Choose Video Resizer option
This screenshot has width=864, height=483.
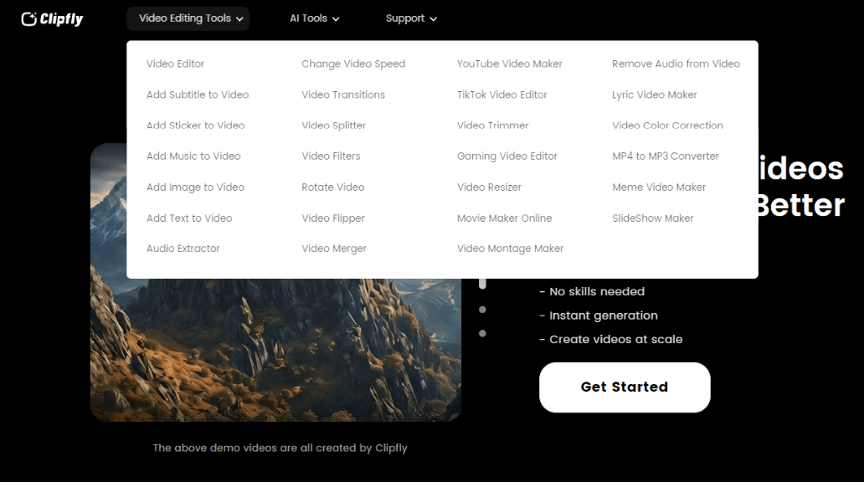pyautogui.click(x=489, y=187)
